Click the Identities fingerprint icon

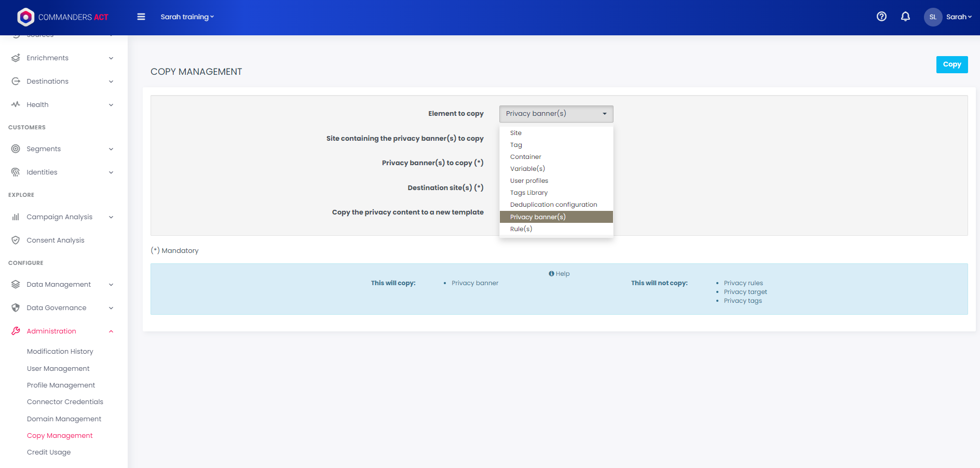click(x=16, y=172)
